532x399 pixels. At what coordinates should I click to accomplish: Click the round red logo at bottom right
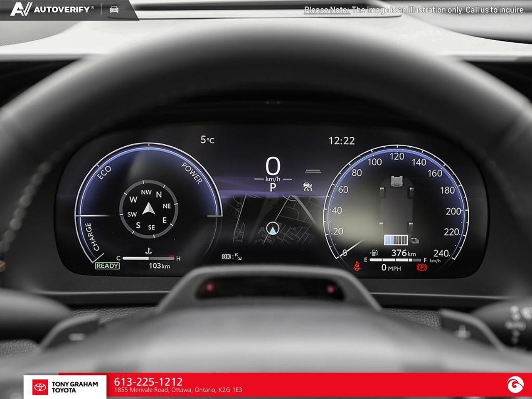click(x=515, y=385)
